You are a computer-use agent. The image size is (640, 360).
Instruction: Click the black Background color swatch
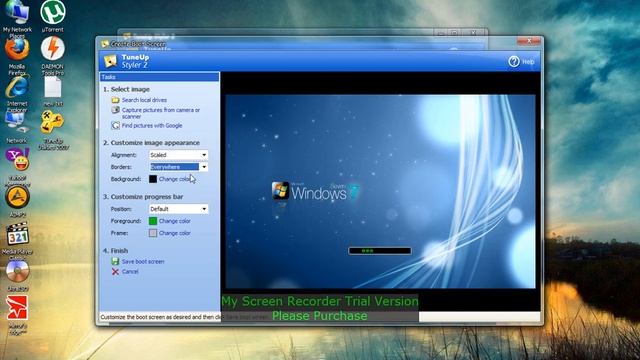coord(153,179)
